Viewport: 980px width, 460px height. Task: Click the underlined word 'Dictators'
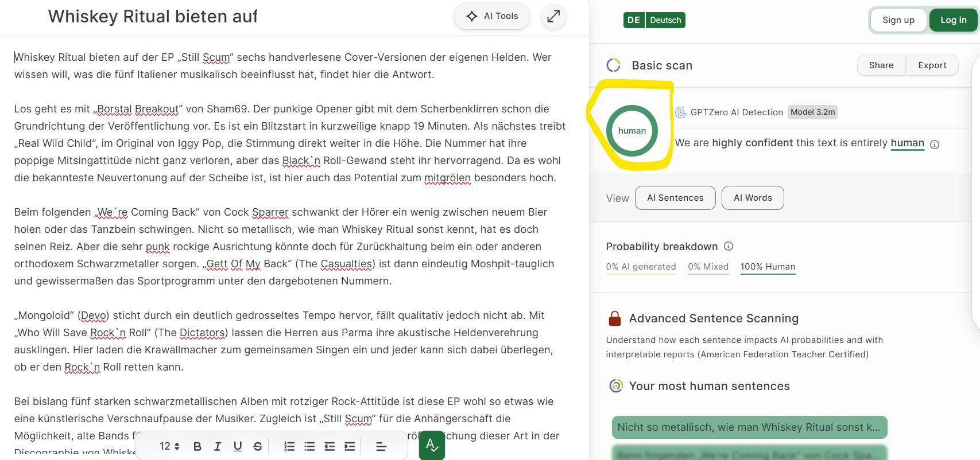point(202,333)
